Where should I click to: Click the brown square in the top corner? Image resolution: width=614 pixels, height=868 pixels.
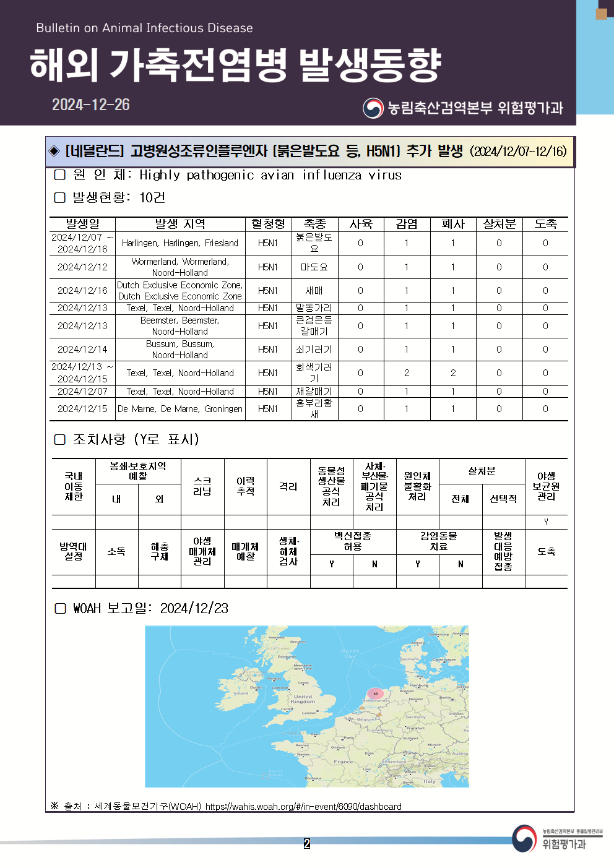pyautogui.click(x=601, y=14)
